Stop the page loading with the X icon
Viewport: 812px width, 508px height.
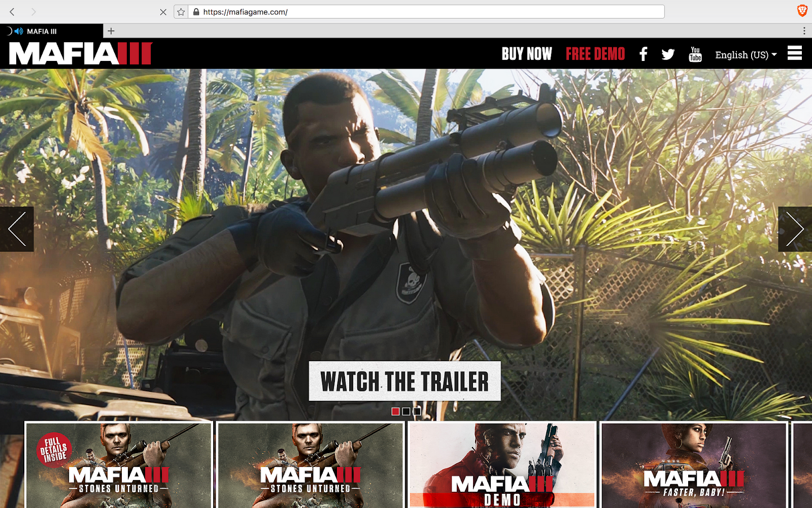(163, 12)
